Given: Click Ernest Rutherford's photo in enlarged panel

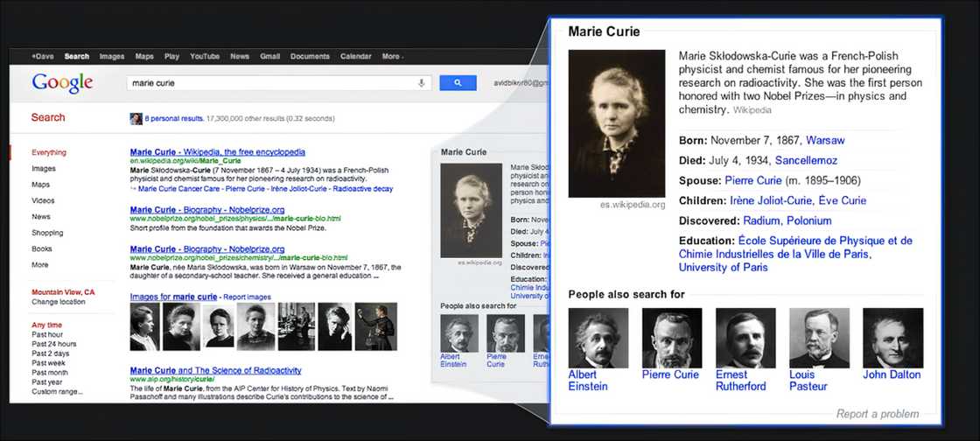Looking at the screenshot, I should (x=745, y=338).
